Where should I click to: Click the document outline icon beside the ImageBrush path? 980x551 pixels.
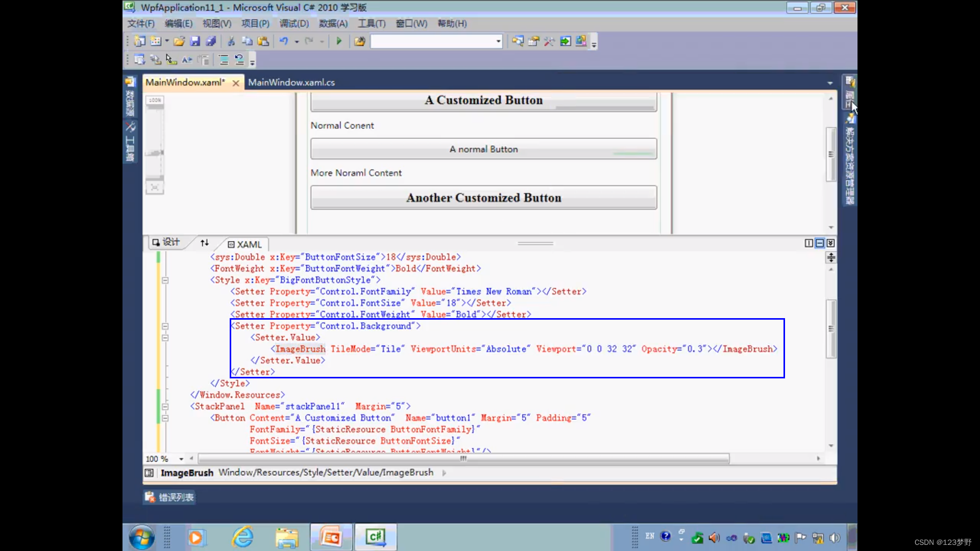pos(149,473)
